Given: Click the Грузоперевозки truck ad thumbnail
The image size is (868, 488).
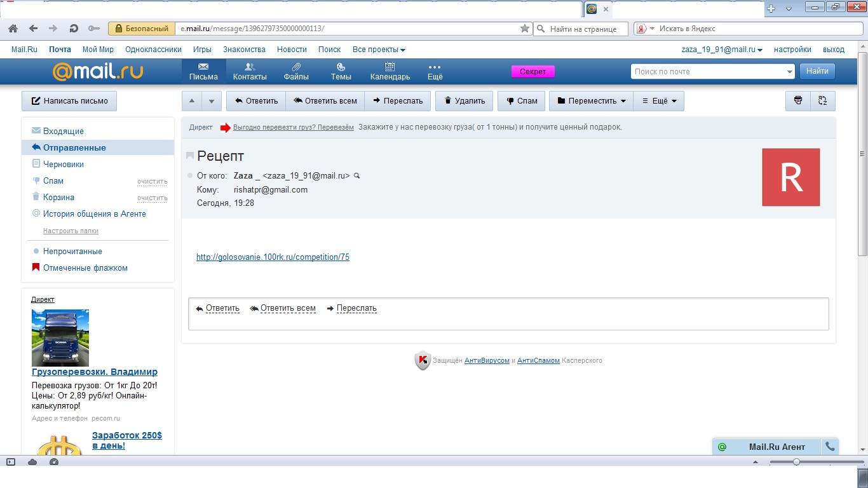Looking at the screenshot, I should pos(60,338).
